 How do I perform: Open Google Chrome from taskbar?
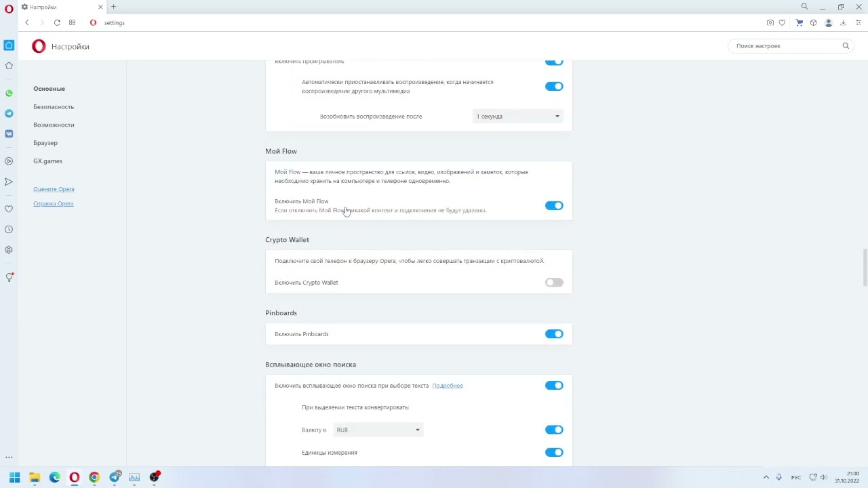click(x=94, y=477)
